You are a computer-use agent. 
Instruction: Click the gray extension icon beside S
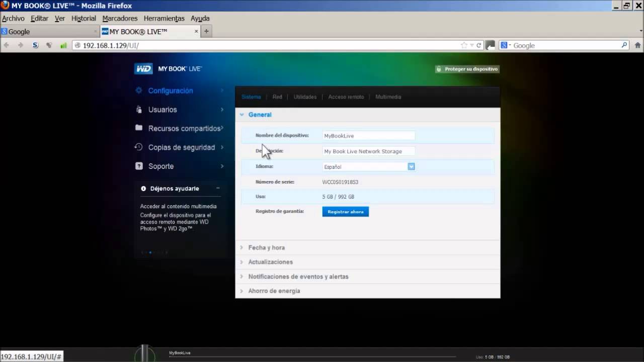point(49,45)
